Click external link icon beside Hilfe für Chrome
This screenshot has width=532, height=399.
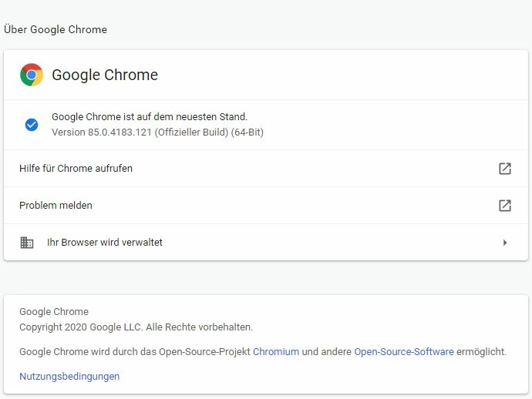505,169
